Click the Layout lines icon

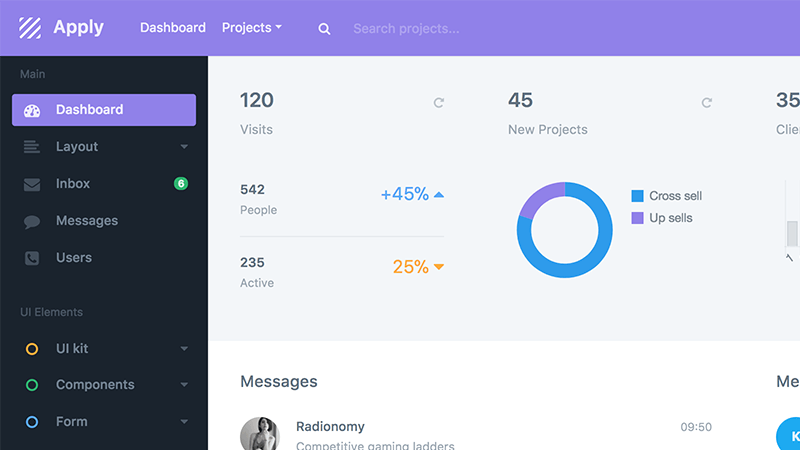pos(32,147)
